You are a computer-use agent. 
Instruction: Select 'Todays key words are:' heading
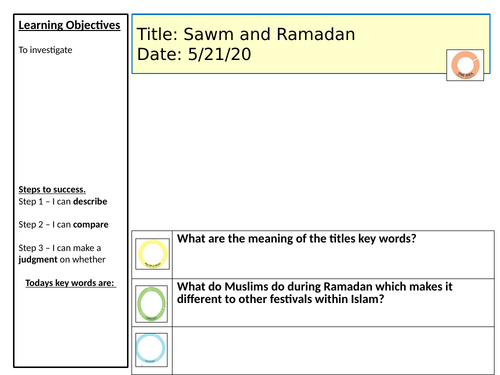(70, 283)
